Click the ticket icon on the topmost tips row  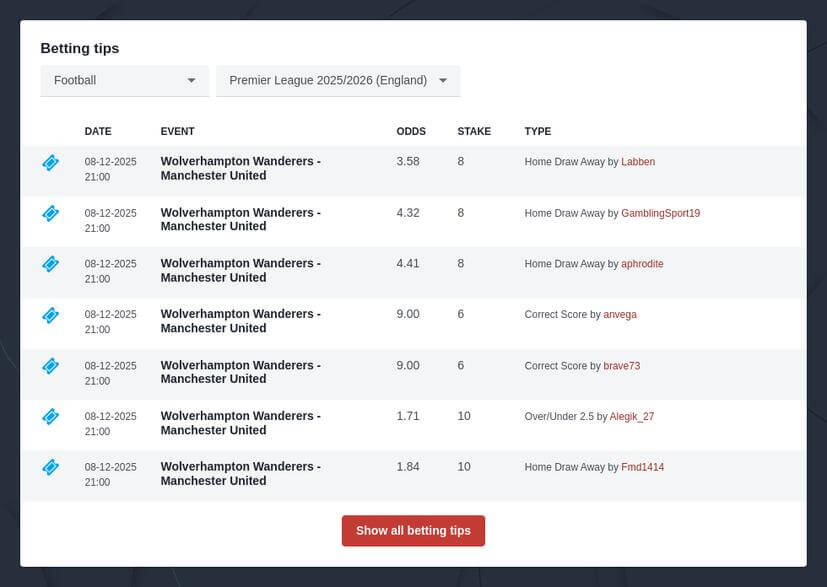50,163
